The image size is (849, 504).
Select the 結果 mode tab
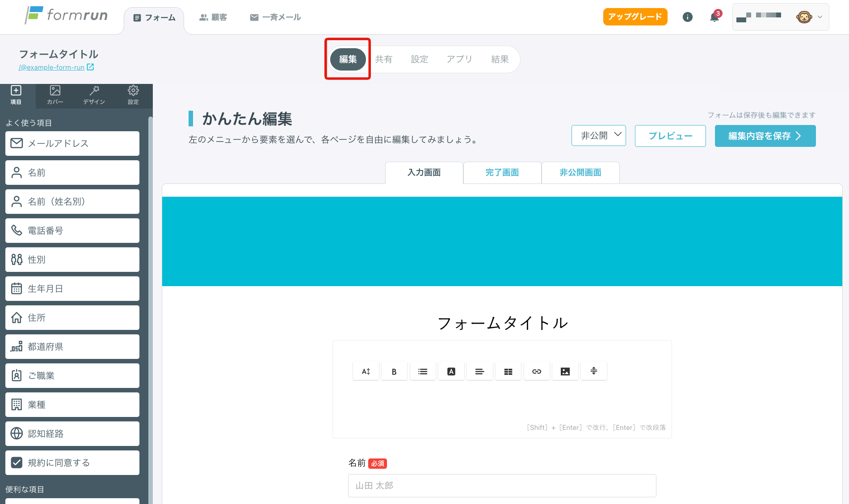pyautogui.click(x=500, y=59)
